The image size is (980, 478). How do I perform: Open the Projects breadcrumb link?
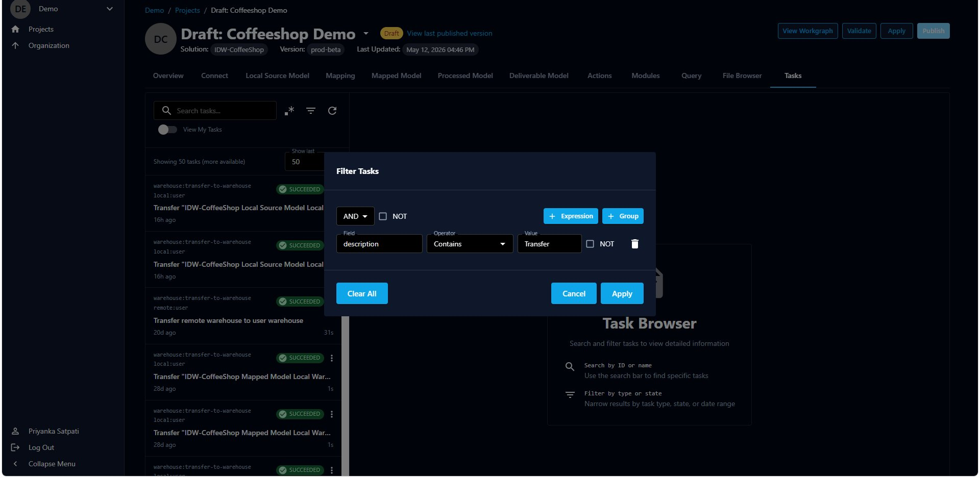(187, 10)
